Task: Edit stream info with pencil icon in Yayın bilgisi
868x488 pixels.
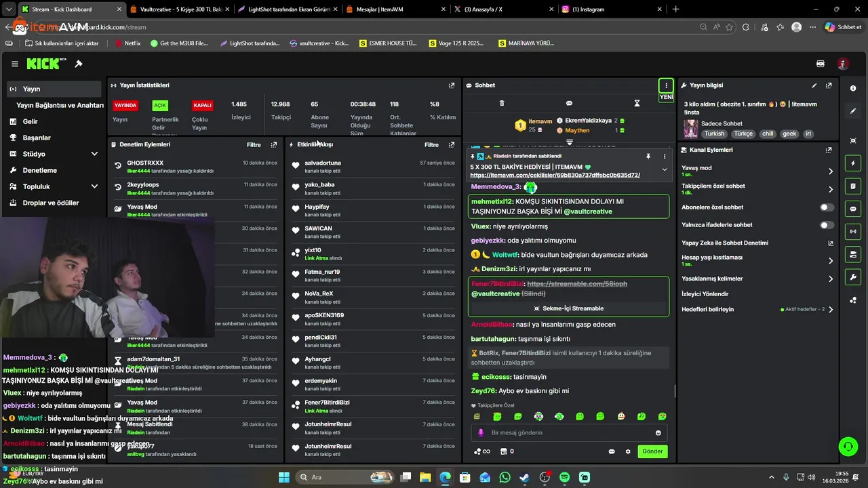Action: point(814,85)
